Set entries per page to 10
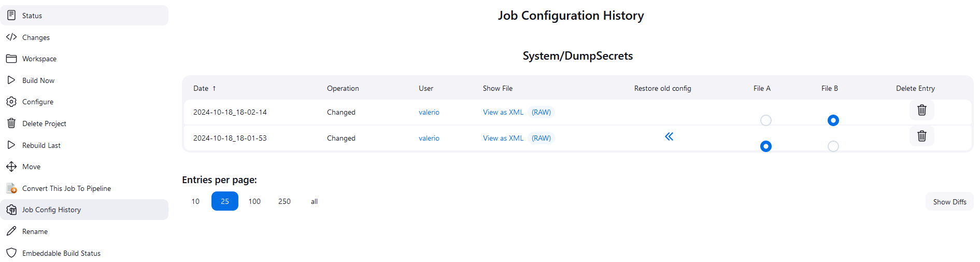The image size is (980, 262). [x=195, y=201]
